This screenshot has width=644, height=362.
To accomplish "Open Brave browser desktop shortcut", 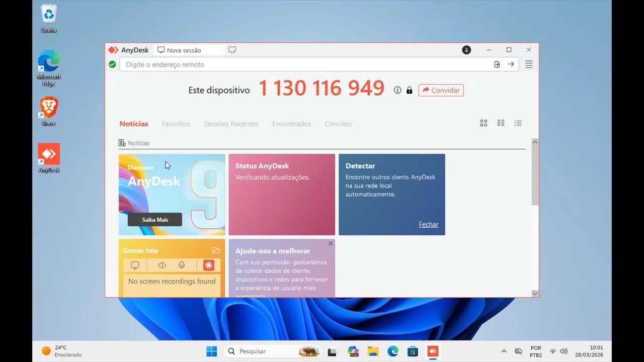I will click(x=49, y=111).
